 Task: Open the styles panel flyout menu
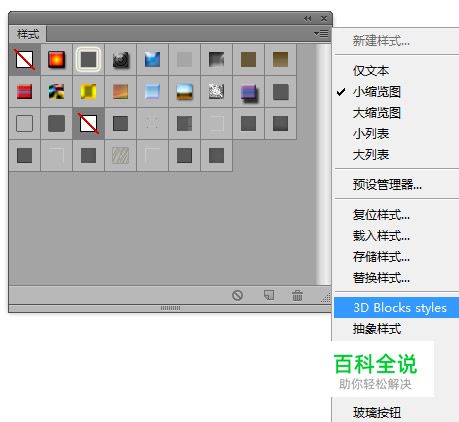(321, 34)
